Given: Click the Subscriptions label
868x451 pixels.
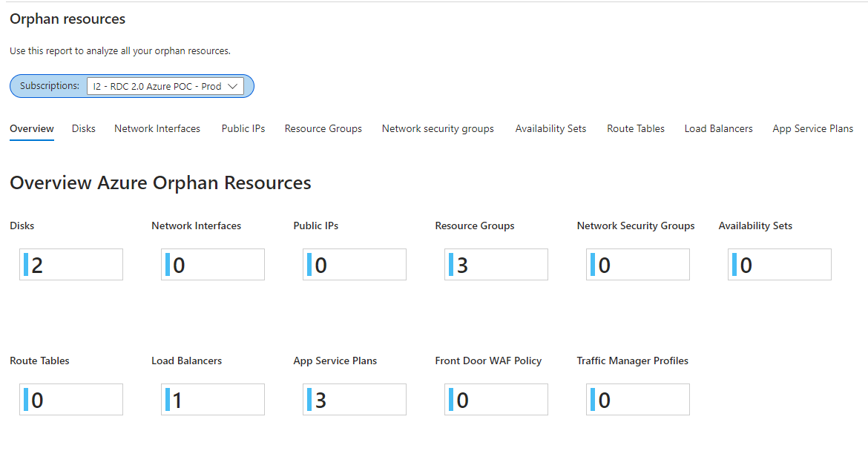Looking at the screenshot, I should click(50, 86).
